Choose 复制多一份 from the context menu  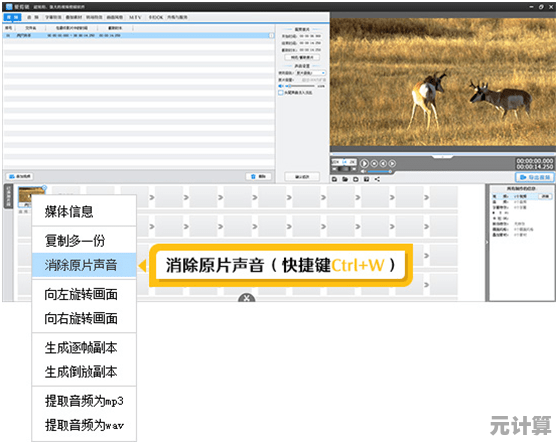click(84, 241)
